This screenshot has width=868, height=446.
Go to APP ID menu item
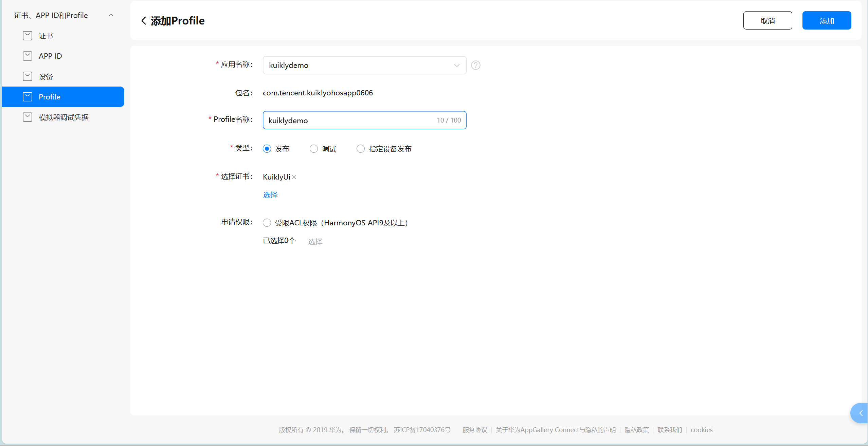coord(50,56)
